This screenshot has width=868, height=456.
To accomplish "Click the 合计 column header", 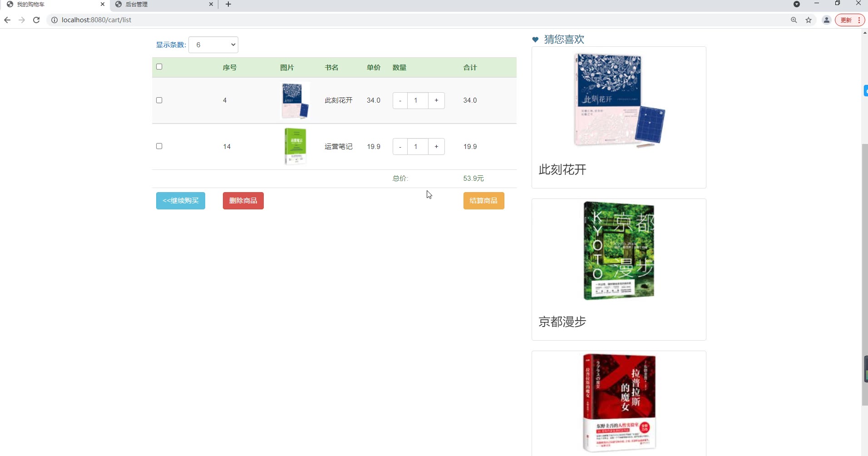I will (x=470, y=68).
